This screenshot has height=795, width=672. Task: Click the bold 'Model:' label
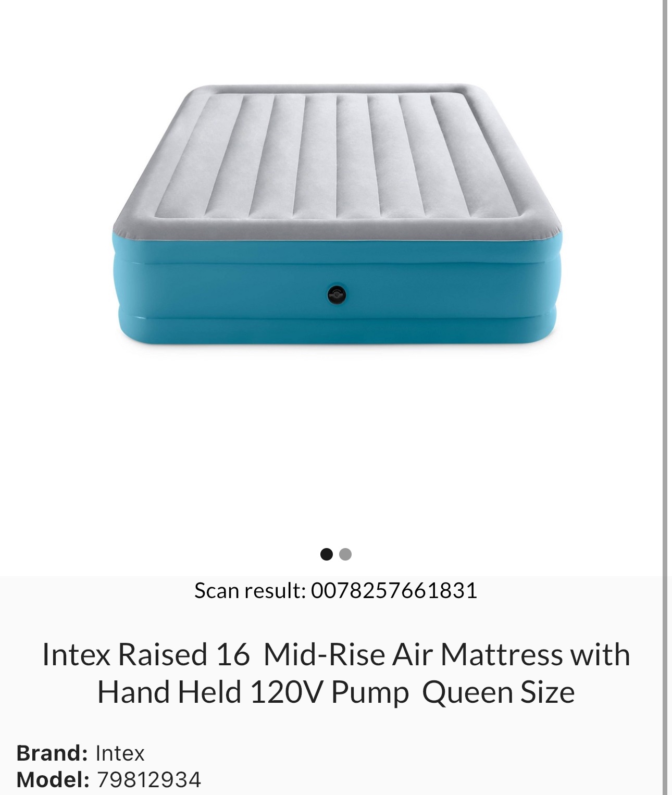(x=53, y=780)
